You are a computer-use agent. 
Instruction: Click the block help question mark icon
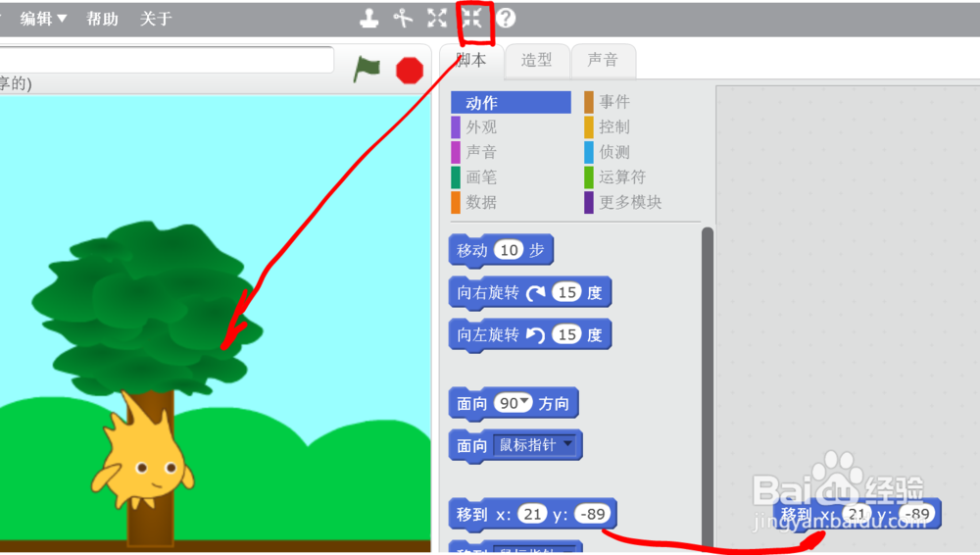[506, 19]
